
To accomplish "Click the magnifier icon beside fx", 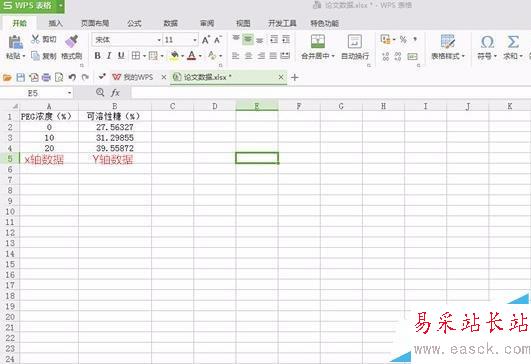I will tap(100, 92).
